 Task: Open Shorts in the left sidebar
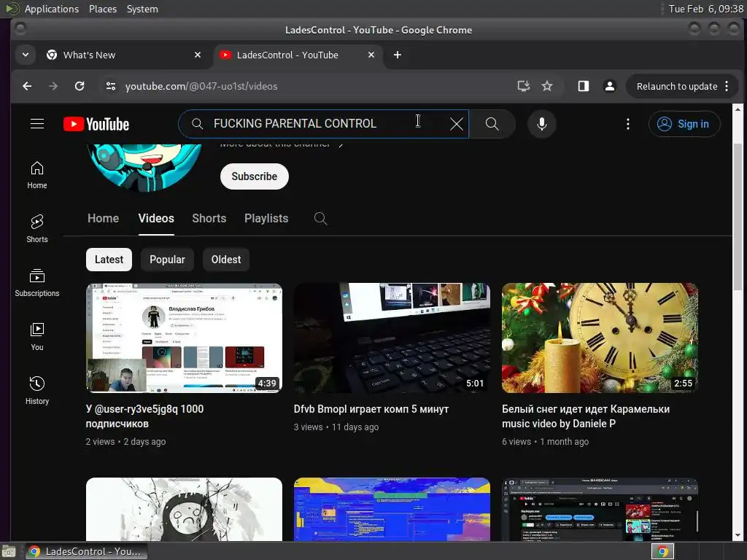(x=37, y=229)
